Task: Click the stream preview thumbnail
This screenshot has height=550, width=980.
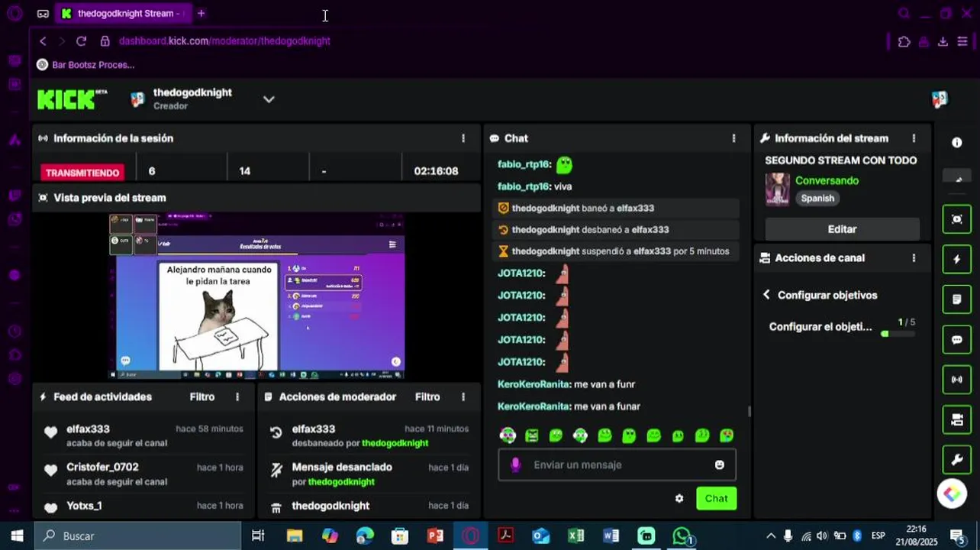Action: coord(256,296)
